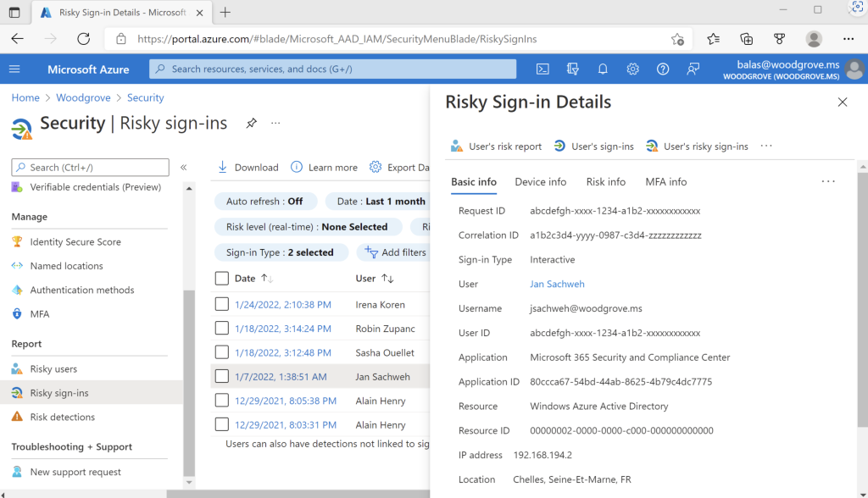868x498 pixels.
Task: Open the Date : Last 1 month filter
Action: tap(378, 202)
